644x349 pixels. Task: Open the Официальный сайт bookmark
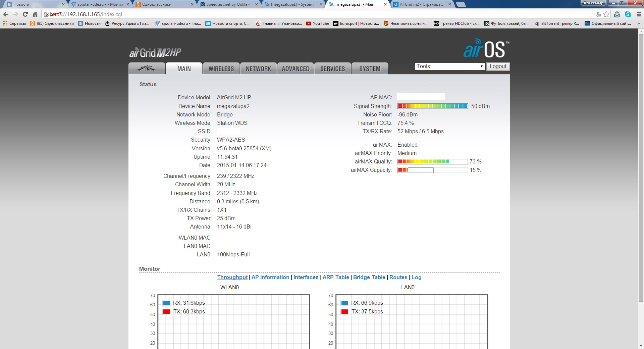[x=608, y=23]
